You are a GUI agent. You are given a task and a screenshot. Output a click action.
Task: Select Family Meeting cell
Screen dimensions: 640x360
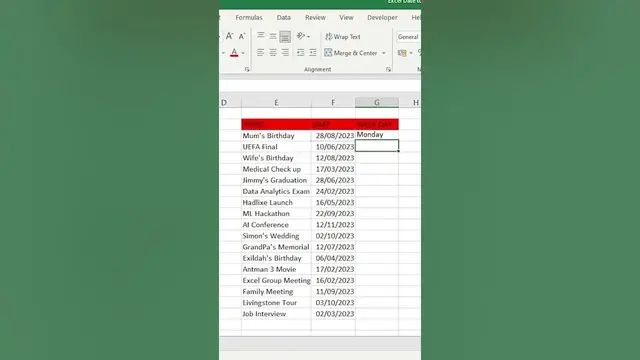click(x=276, y=291)
